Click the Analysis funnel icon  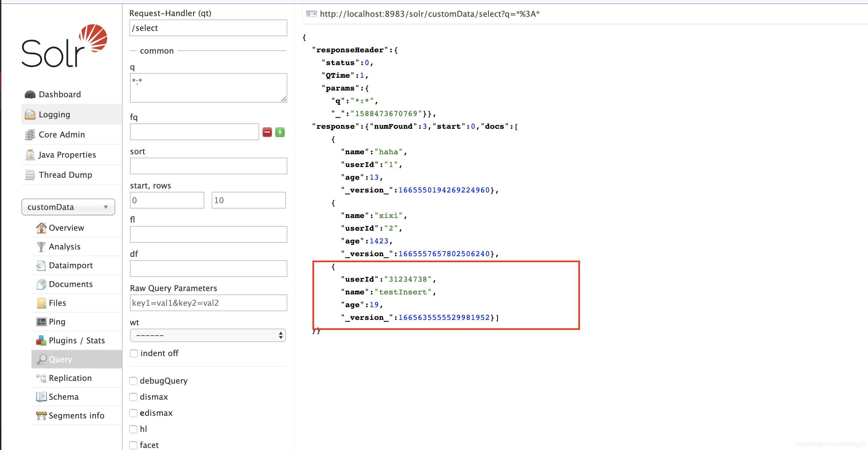[x=41, y=246]
